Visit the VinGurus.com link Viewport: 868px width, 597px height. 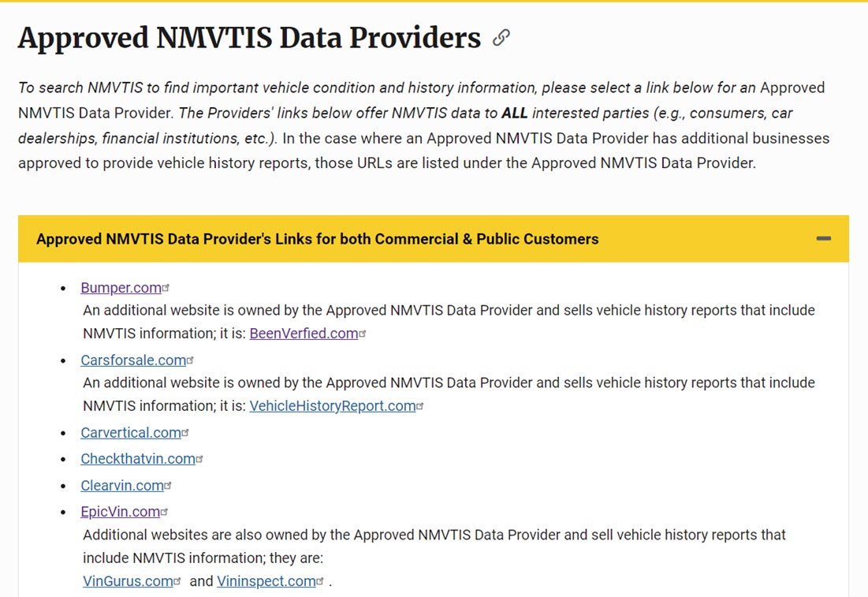127,581
